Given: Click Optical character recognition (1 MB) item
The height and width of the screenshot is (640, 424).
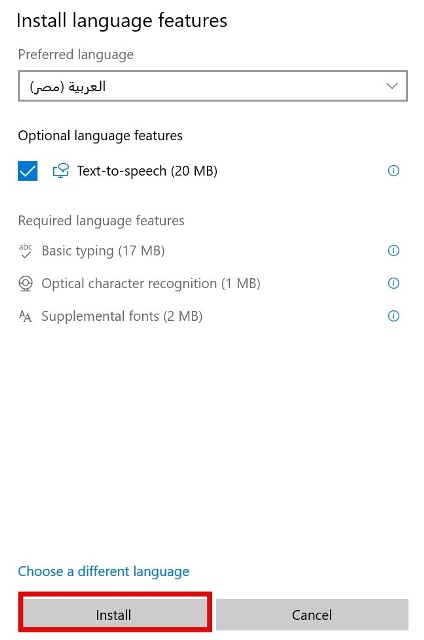Looking at the screenshot, I should (x=151, y=283).
